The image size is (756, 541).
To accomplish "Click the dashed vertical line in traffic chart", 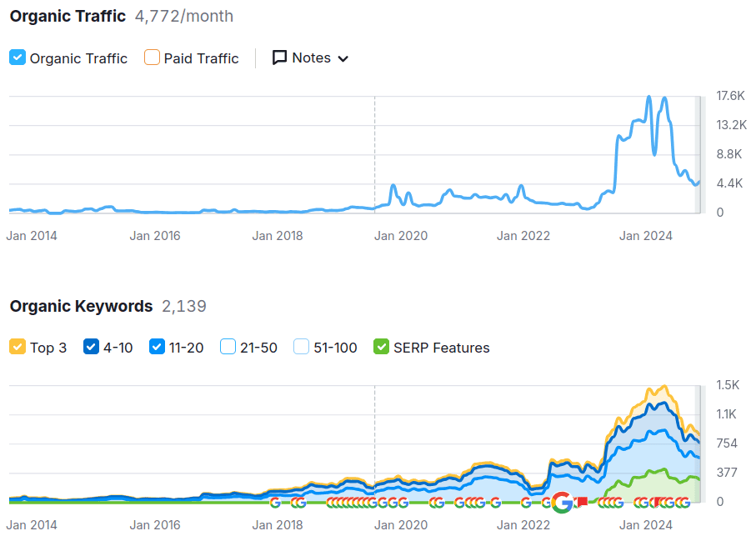I will click(374, 150).
